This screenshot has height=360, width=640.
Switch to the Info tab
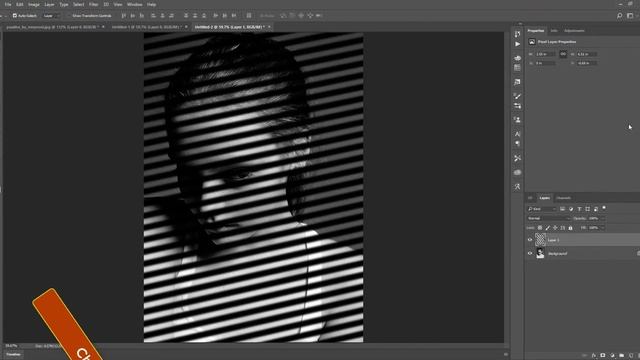554,31
